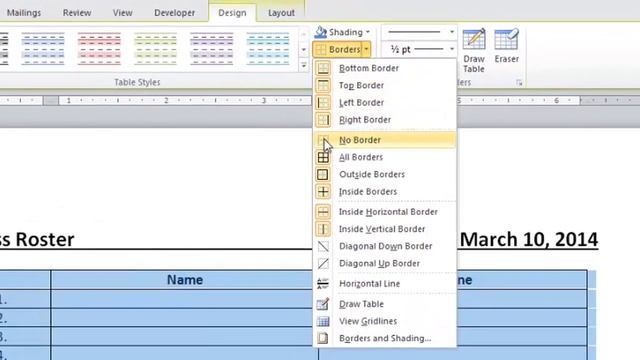640x360 pixels.
Task: Select the Draw Table ribbon tool
Action: click(x=474, y=51)
